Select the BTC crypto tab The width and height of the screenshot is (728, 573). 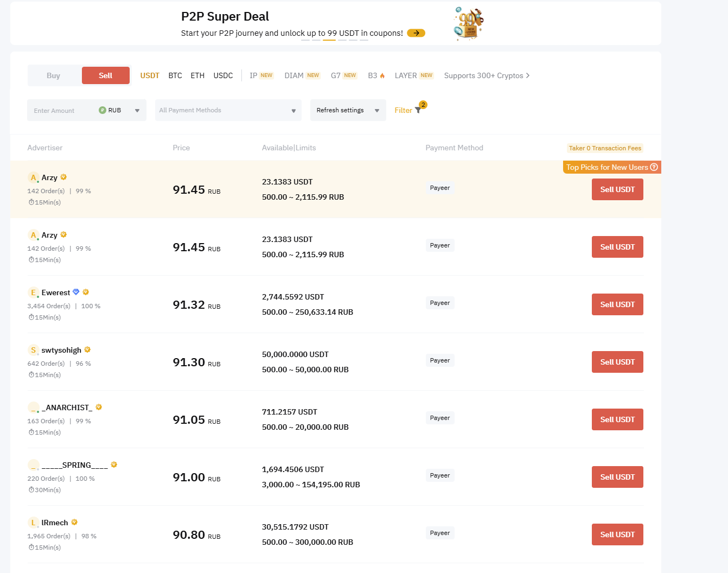[175, 76]
